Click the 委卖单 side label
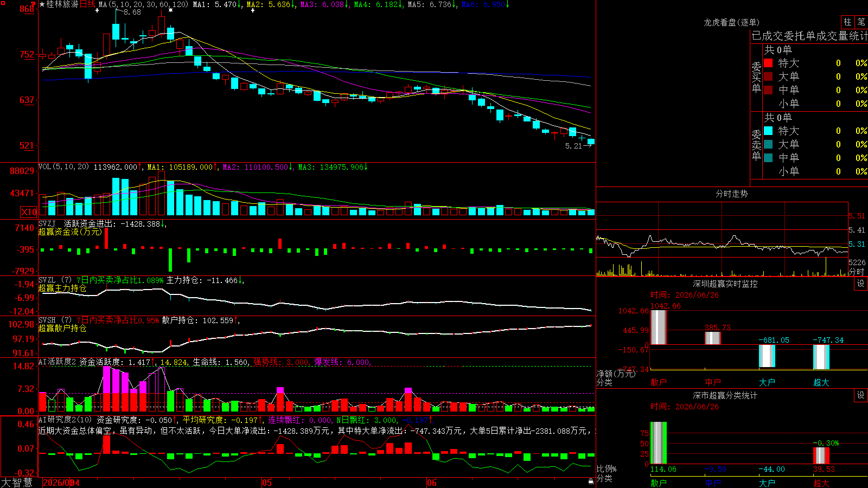 coord(756,145)
